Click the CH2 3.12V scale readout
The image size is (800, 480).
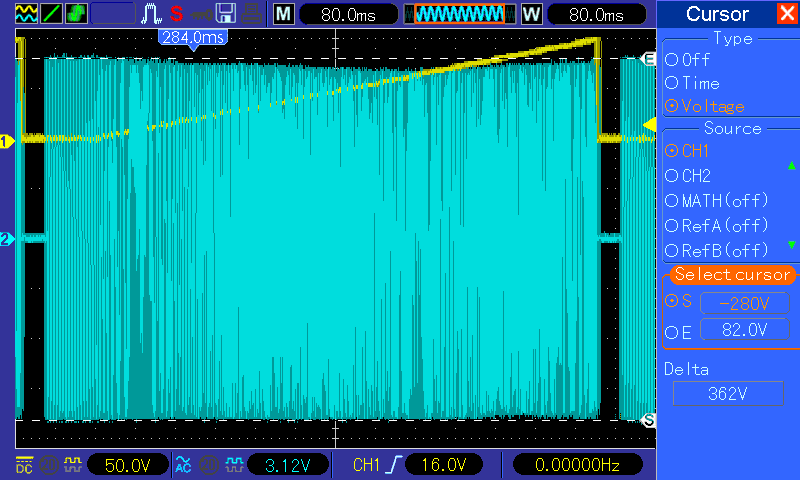(287, 465)
